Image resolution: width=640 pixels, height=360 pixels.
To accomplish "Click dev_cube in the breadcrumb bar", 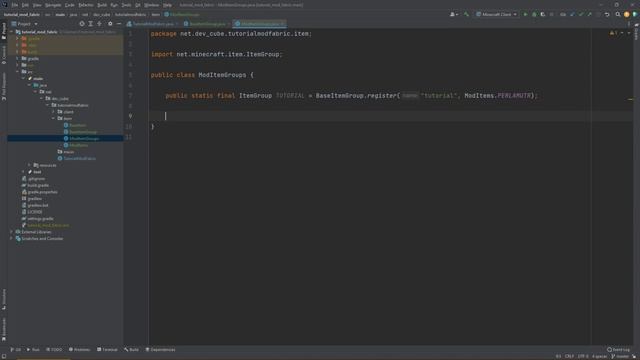I will click(x=101, y=15).
